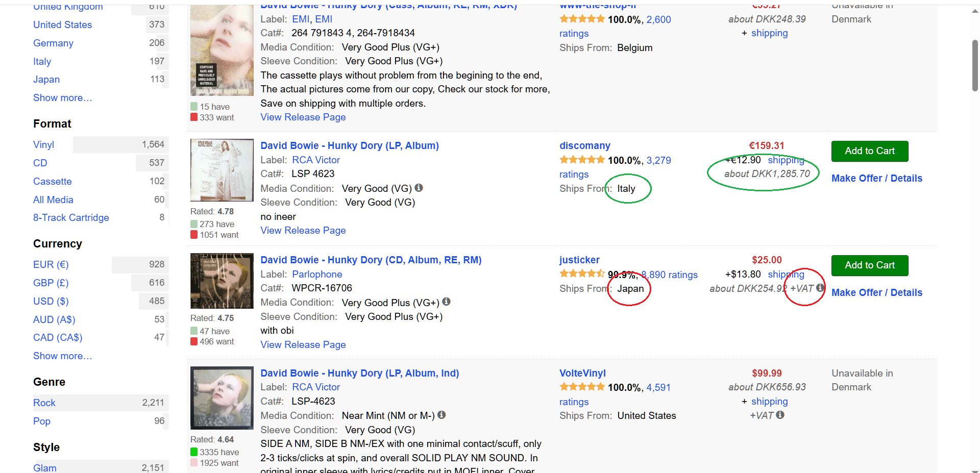Open the RCA Victor label for Cat# LSP 4623
The width and height of the screenshot is (980, 473).
tap(316, 160)
